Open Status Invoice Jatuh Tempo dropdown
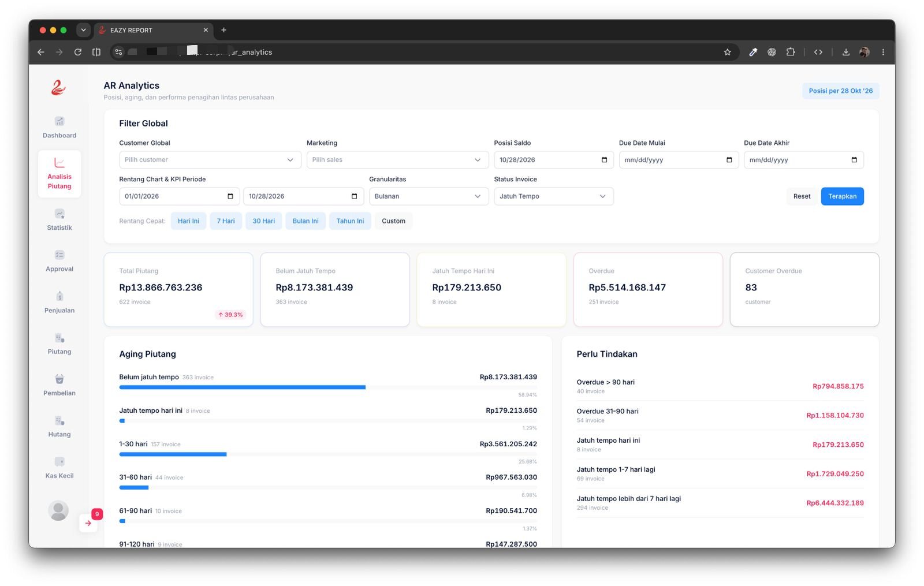 [x=554, y=196]
